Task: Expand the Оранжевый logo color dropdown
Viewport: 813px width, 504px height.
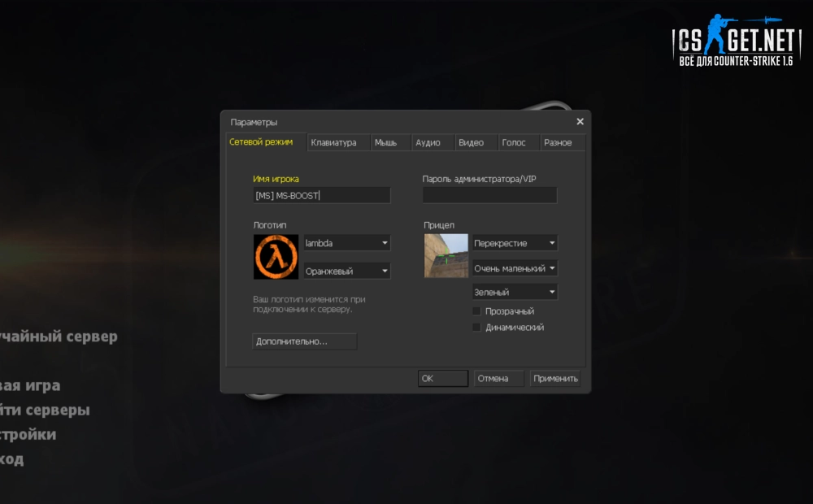Action: click(347, 271)
